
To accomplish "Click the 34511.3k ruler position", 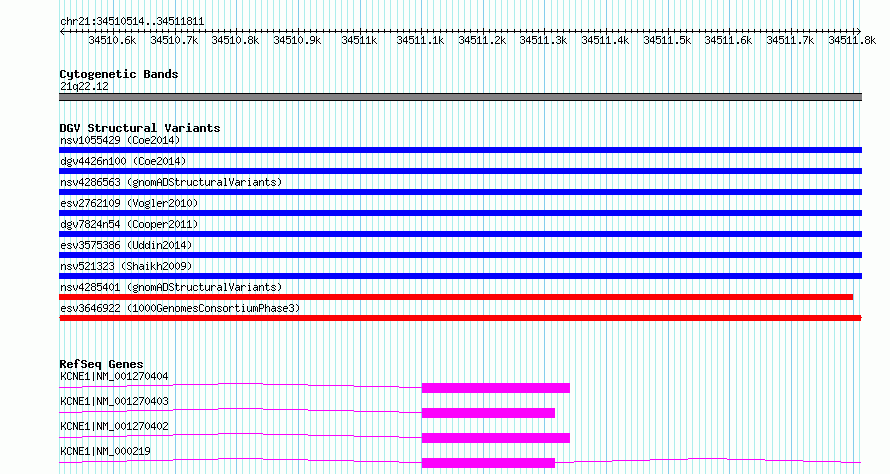I will pyautogui.click(x=544, y=40).
